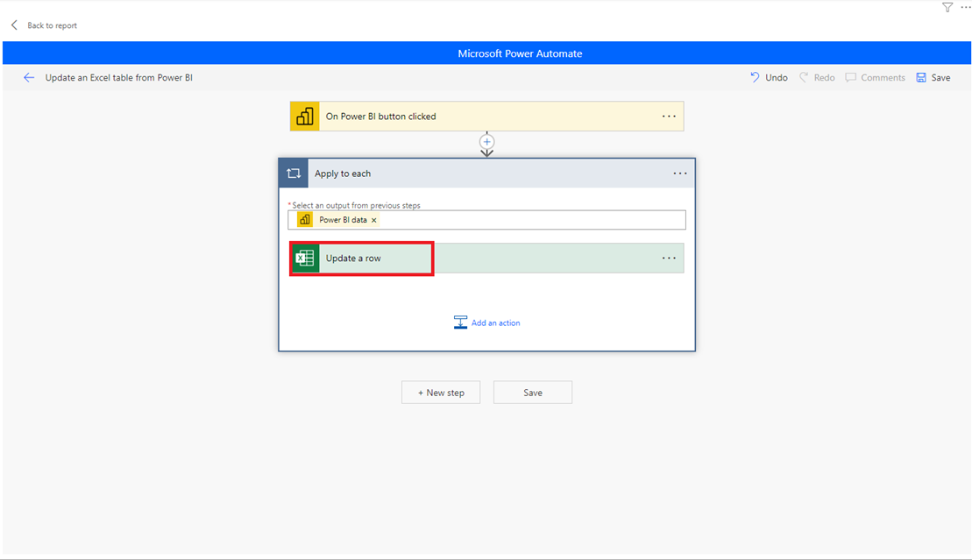Click the Back to report link

[52, 25]
